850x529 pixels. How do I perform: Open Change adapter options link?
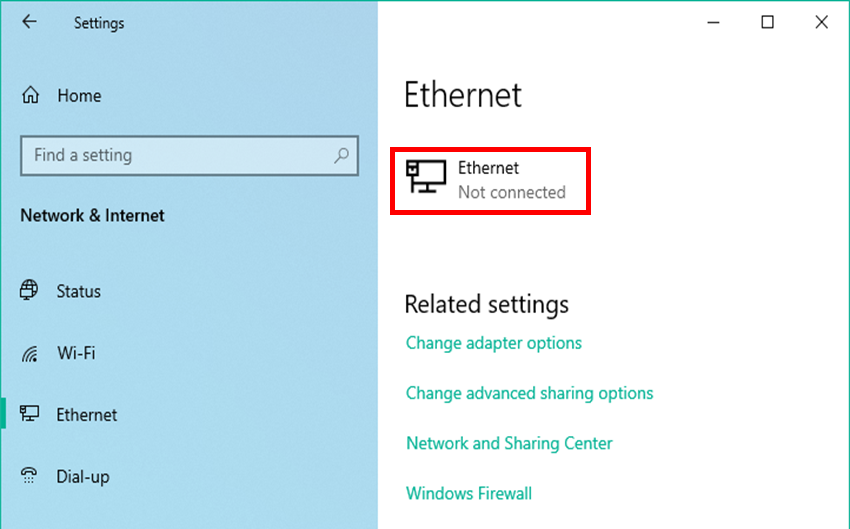493,343
